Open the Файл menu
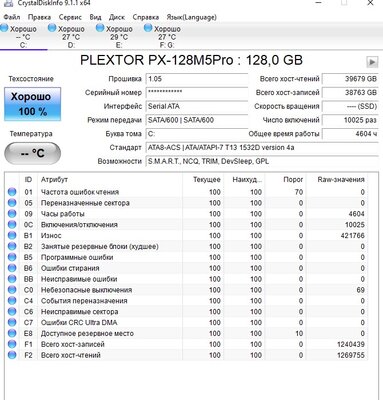This screenshot has width=383, height=400. click(x=12, y=17)
